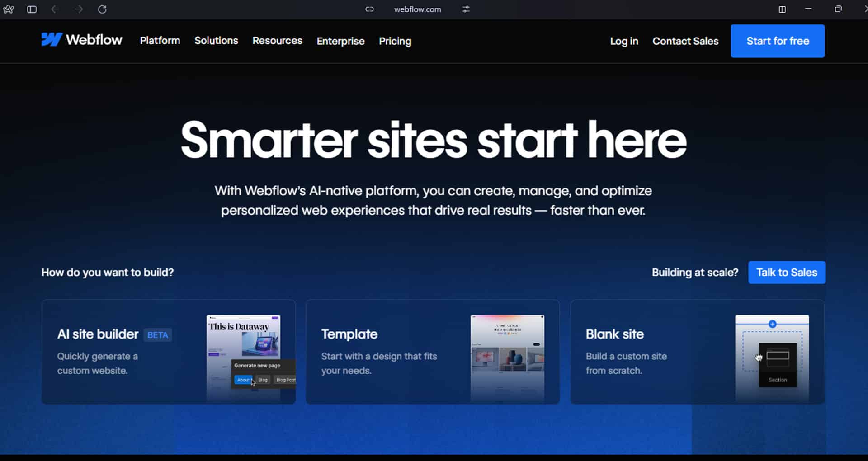Select the AI site builder card
This screenshot has height=461, width=868.
169,352
